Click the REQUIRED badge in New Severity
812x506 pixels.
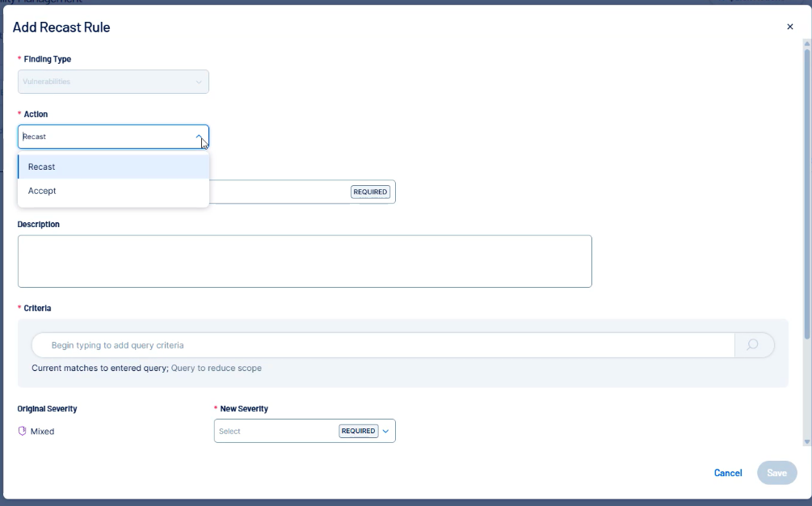358,431
